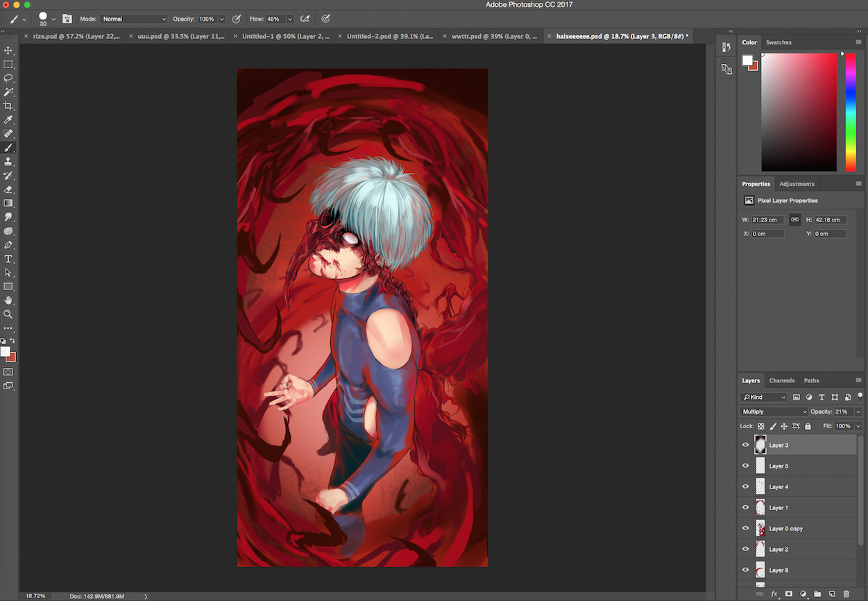868x601 pixels.
Task: Select the Eyedropper tool
Action: click(8, 120)
